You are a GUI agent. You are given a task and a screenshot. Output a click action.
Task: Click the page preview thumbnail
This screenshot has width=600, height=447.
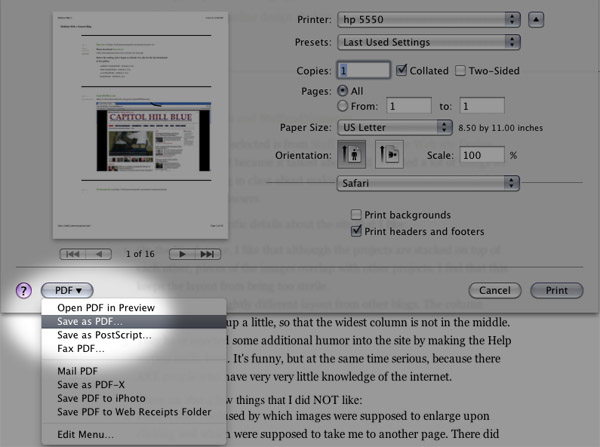click(x=140, y=125)
